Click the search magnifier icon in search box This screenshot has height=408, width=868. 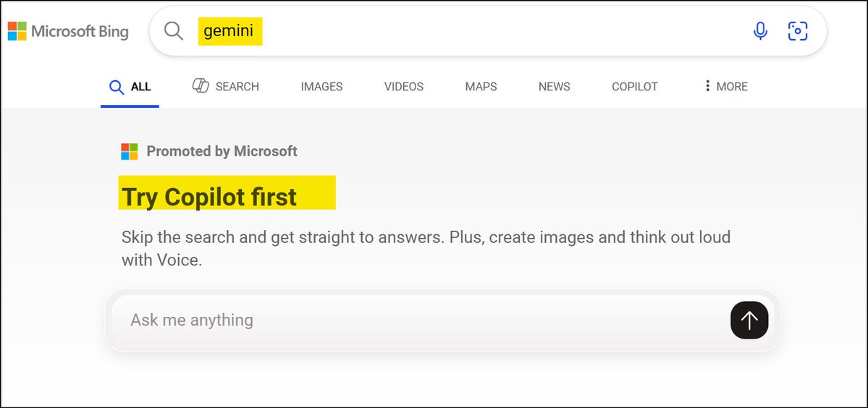coord(173,31)
